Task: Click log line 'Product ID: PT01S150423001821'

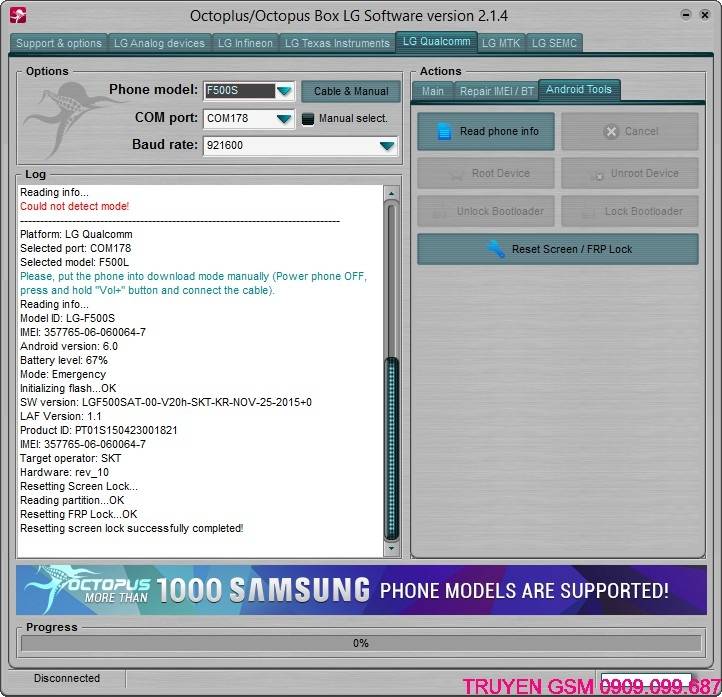Action: click(x=99, y=430)
